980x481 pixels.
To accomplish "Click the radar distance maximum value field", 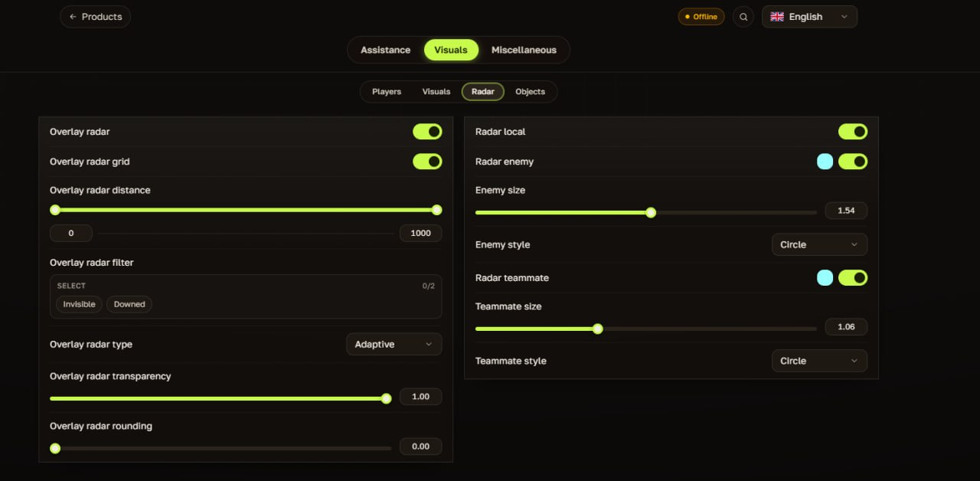I will click(420, 233).
